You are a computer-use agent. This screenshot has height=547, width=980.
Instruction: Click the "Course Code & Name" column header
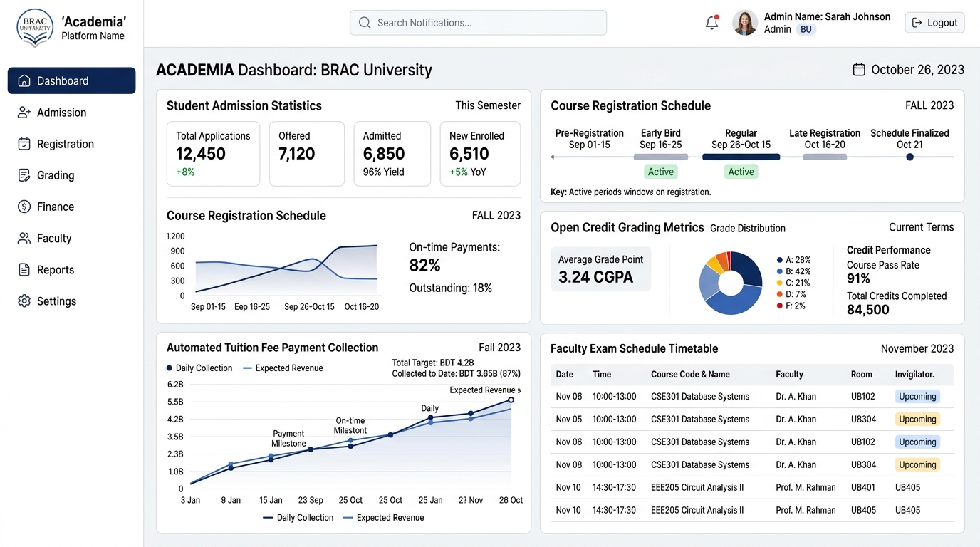pyautogui.click(x=690, y=375)
